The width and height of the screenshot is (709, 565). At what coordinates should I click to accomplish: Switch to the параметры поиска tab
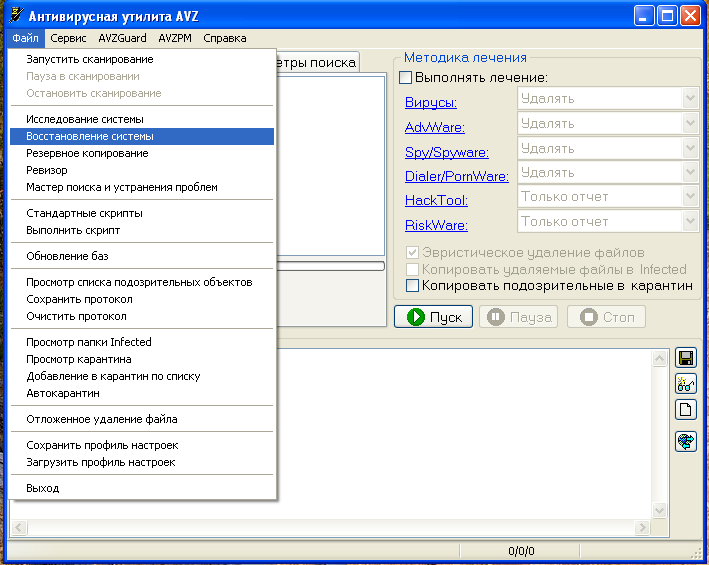pyautogui.click(x=318, y=62)
